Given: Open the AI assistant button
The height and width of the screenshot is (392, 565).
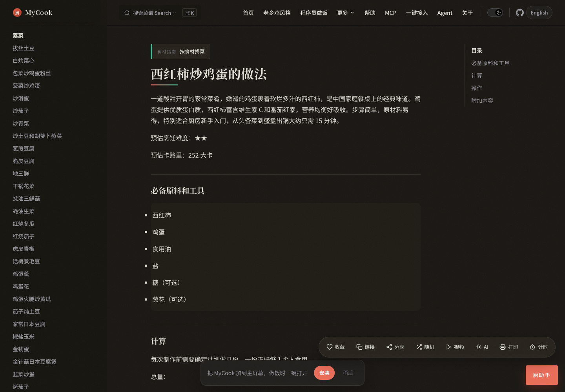Looking at the screenshot, I should point(482,347).
